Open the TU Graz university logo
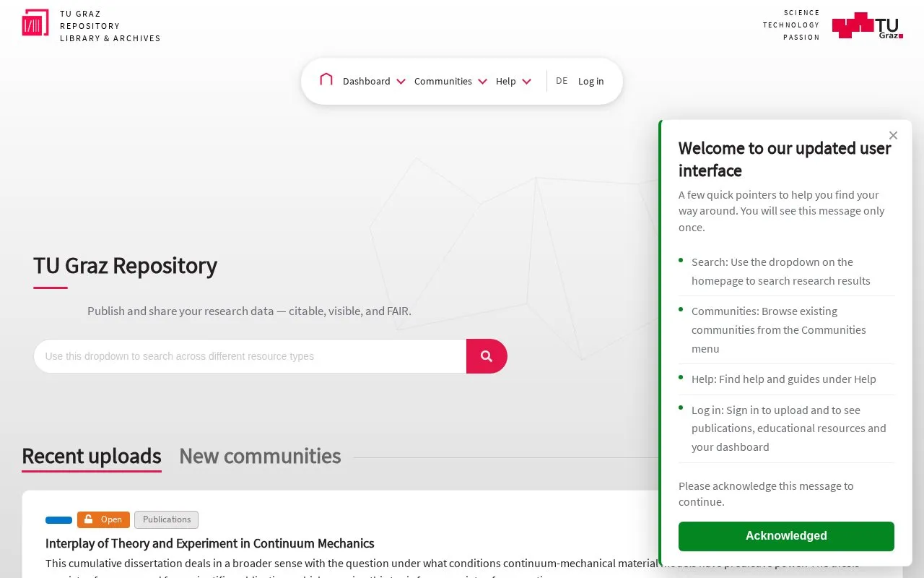 (868, 25)
